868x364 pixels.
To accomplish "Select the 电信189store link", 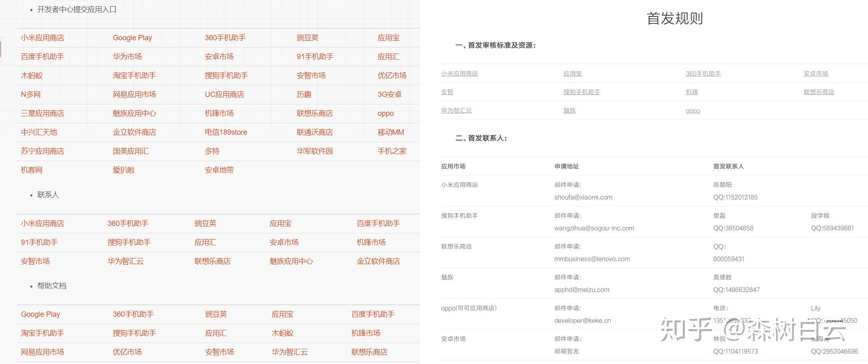I will [226, 132].
